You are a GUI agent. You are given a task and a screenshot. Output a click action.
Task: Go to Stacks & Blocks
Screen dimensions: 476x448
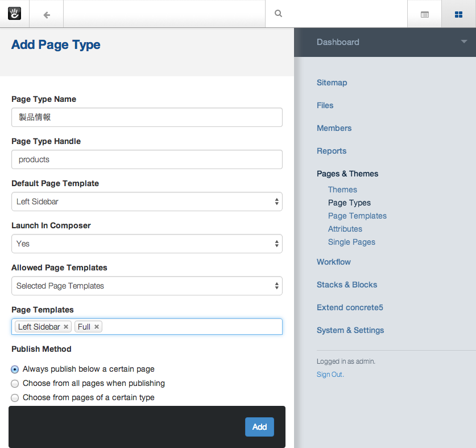click(347, 285)
